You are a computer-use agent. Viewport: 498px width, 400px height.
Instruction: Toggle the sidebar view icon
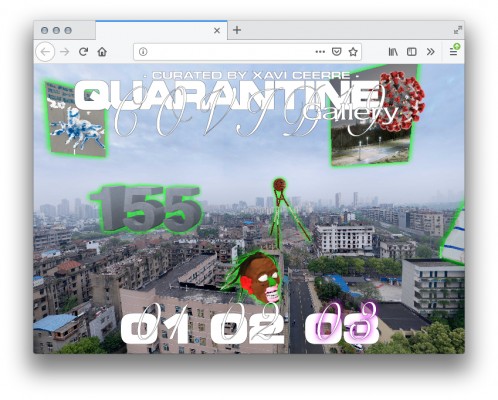[412, 52]
